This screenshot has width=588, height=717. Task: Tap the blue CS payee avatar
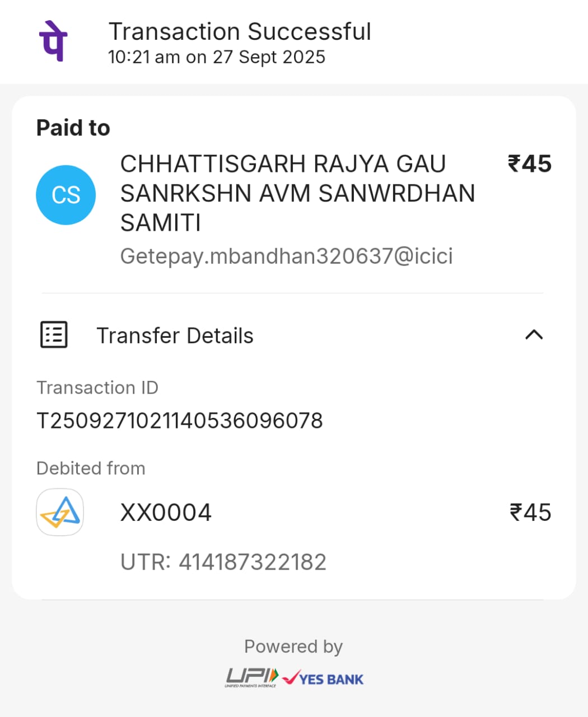tap(66, 195)
